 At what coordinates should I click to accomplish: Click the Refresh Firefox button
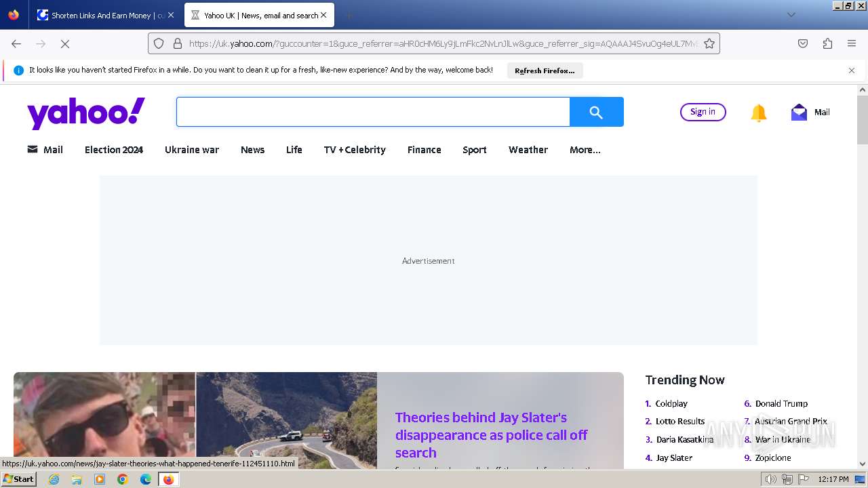click(x=545, y=70)
